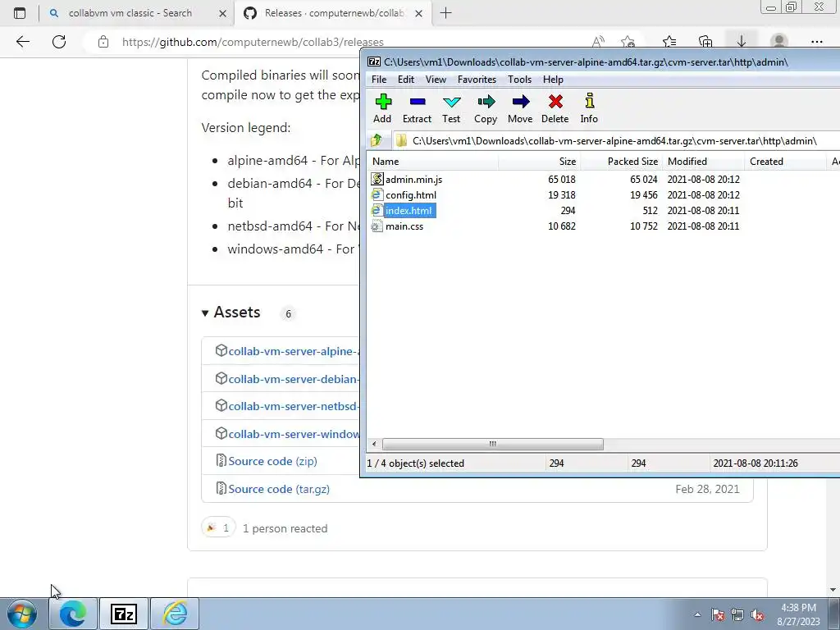Click the muted volume tray icon
Screen dimensions: 840x630
757,614
